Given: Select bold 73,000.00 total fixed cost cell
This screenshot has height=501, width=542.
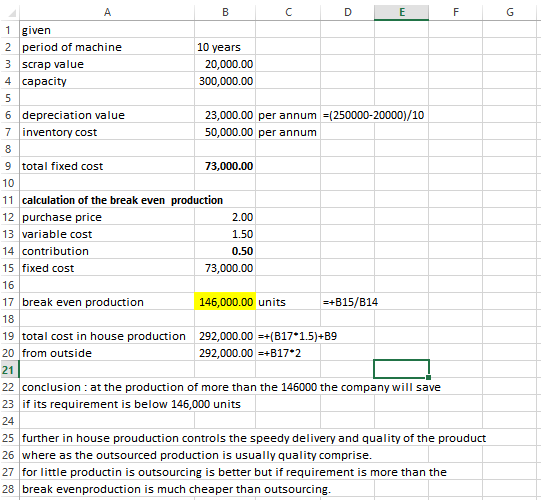Looking at the screenshot, I should tap(225, 166).
